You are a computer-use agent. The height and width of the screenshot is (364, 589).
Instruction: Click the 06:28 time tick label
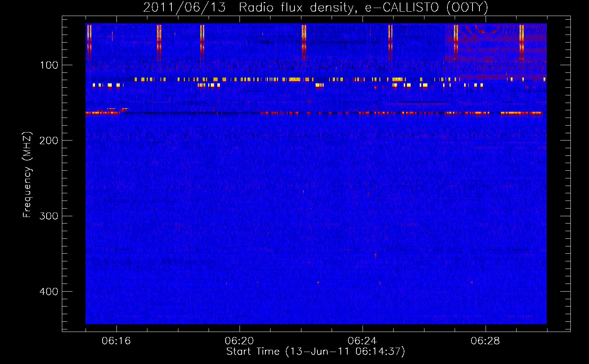(485, 341)
